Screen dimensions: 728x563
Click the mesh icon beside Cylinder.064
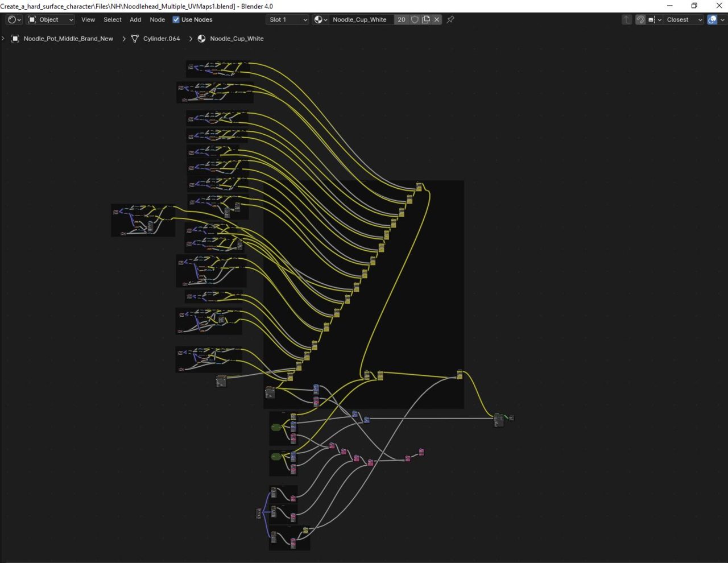[135, 39]
